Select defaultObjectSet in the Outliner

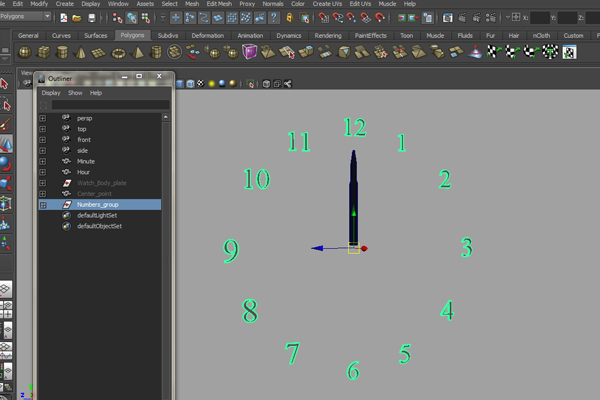tap(100, 226)
